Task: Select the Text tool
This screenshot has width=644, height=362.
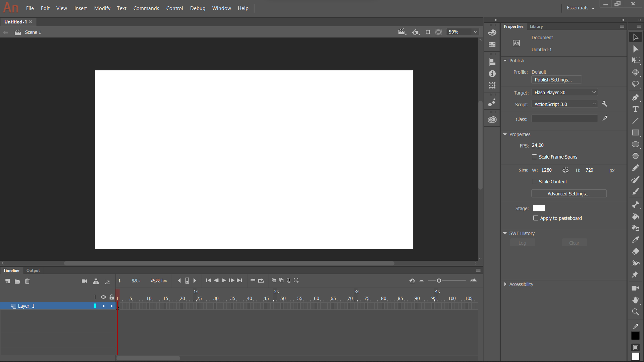Action: [x=635, y=109]
